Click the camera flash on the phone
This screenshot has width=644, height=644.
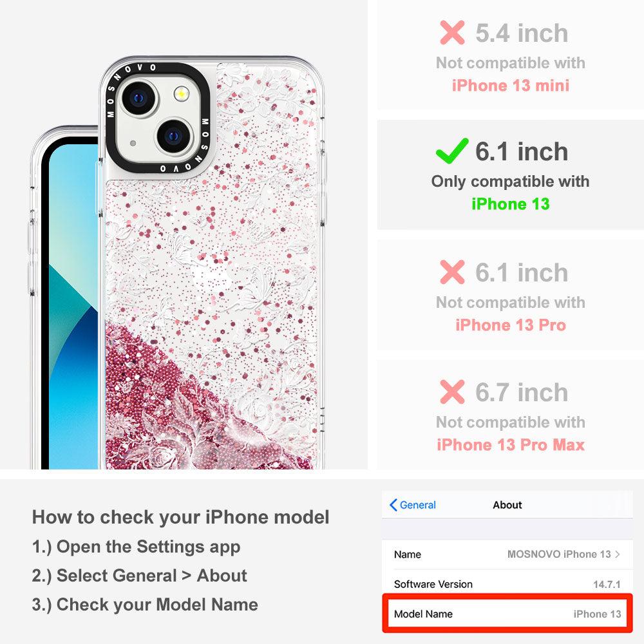pyautogui.click(x=181, y=94)
